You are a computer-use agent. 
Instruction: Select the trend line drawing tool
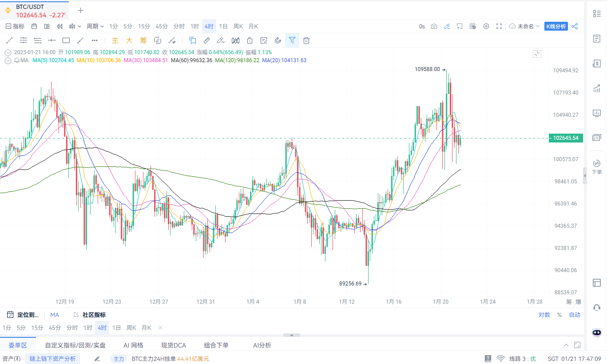pyautogui.click(x=9, y=40)
